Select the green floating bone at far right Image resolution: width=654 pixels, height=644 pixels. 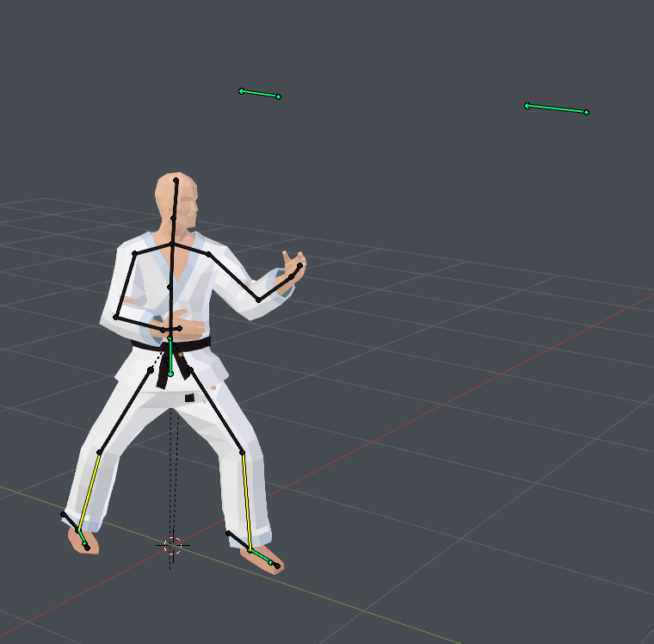coord(556,108)
